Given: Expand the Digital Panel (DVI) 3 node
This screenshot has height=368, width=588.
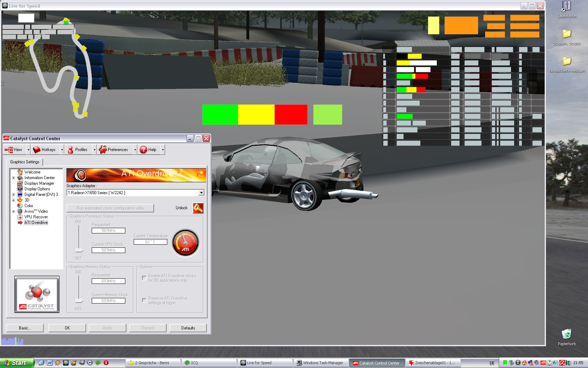Looking at the screenshot, I should click(x=14, y=195).
